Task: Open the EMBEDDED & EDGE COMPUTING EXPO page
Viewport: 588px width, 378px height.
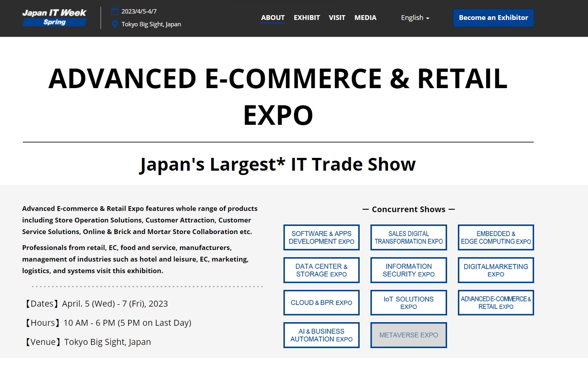Action: (495, 237)
